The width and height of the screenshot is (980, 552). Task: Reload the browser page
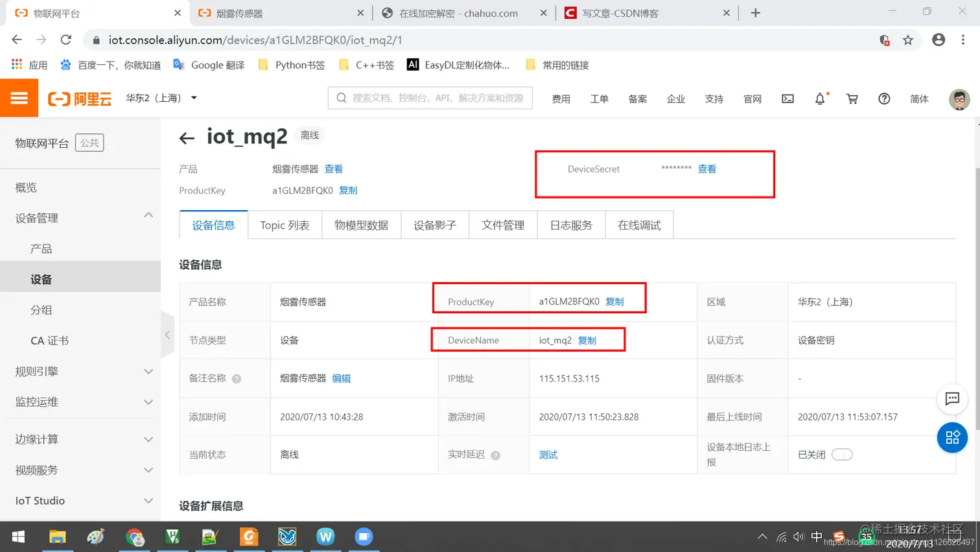click(65, 40)
